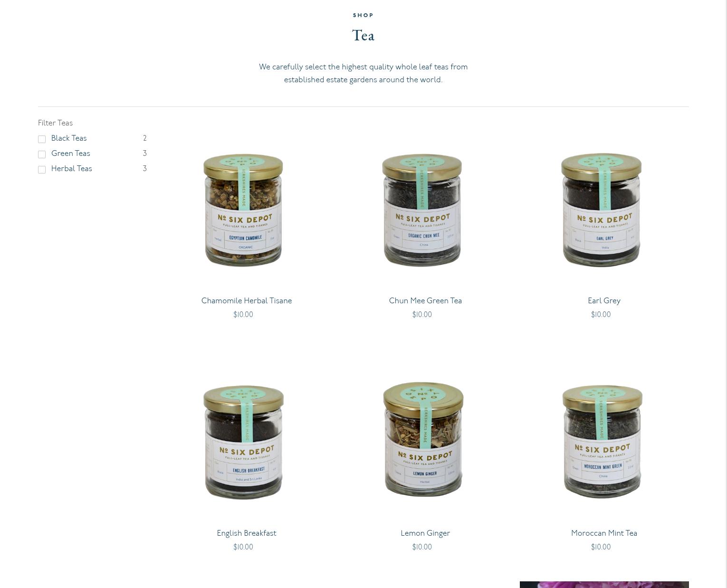The image size is (727, 588).
Task: Open the English Breakfast jar image
Action: point(243,442)
